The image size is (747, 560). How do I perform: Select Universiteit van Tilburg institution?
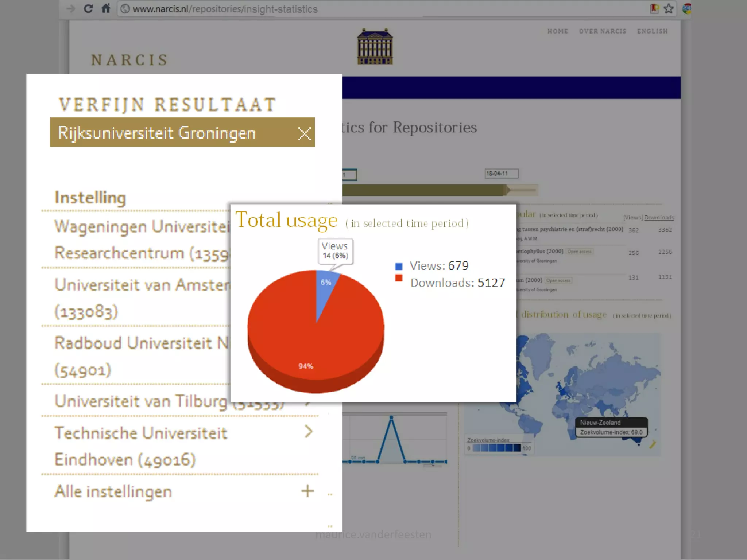(x=140, y=401)
